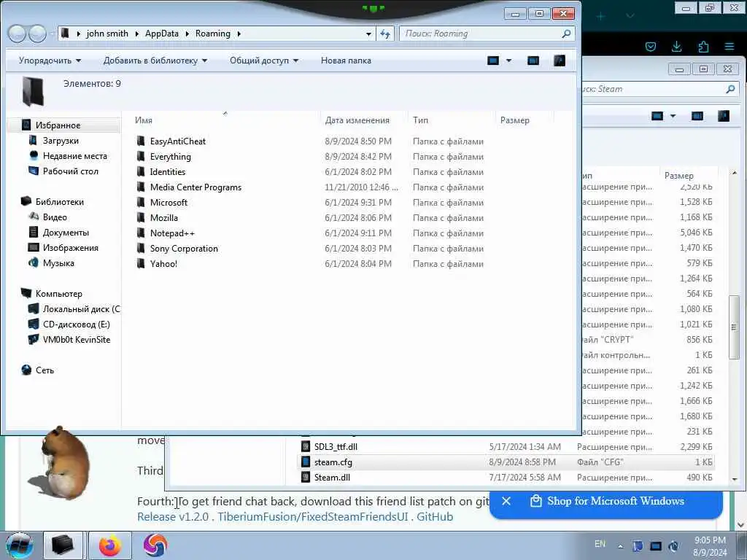Viewport: 747px width, 560px height.
Task: Expand the path arrow after john smith
Action: tap(136, 34)
